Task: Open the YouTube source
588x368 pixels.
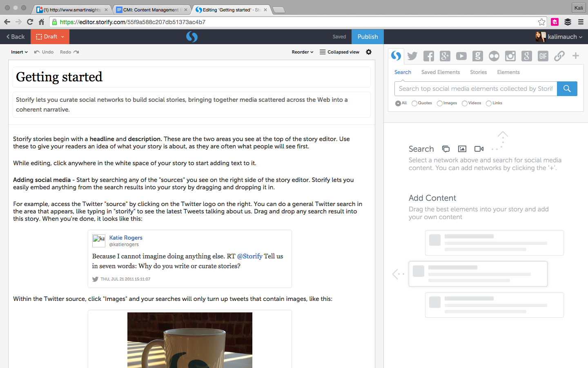Action: point(461,56)
